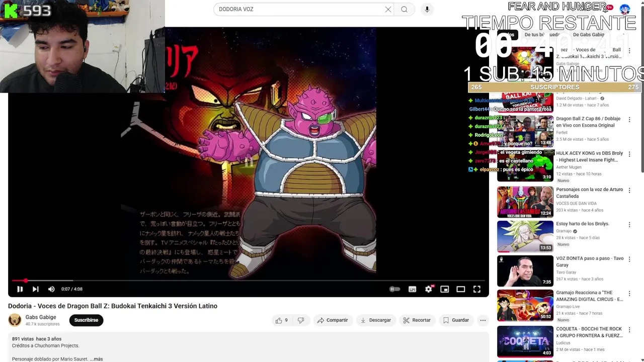
Task: Like the Dodoria video
Action: [x=282, y=320]
